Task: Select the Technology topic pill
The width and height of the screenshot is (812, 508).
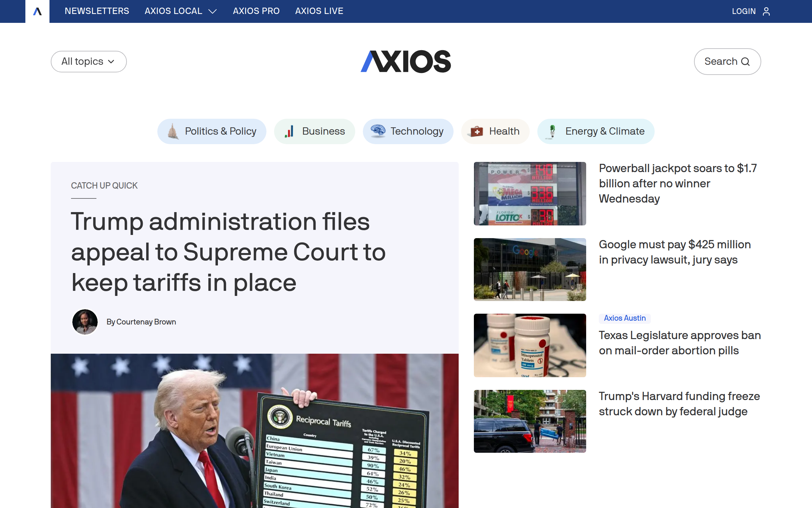Action: click(x=408, y=131)
